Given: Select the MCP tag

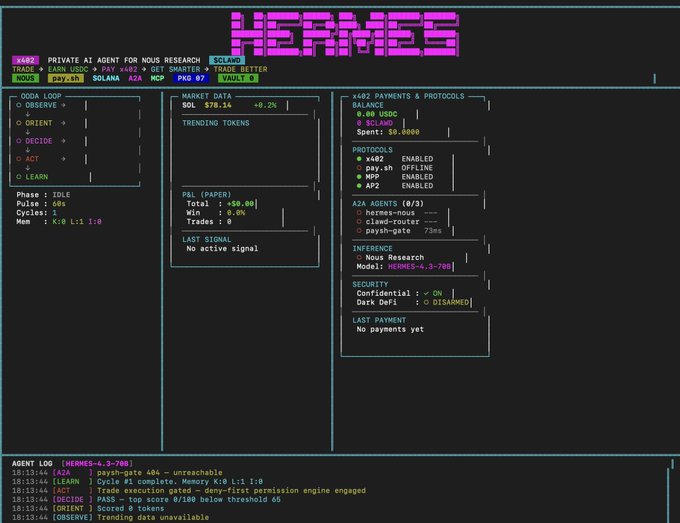Looking at the screenshot, I should point(157,78).
